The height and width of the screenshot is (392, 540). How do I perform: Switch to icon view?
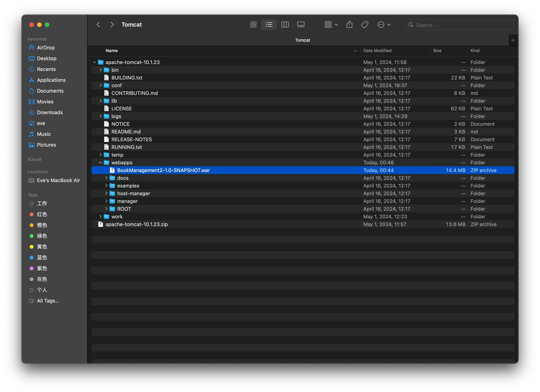[253, 24]
